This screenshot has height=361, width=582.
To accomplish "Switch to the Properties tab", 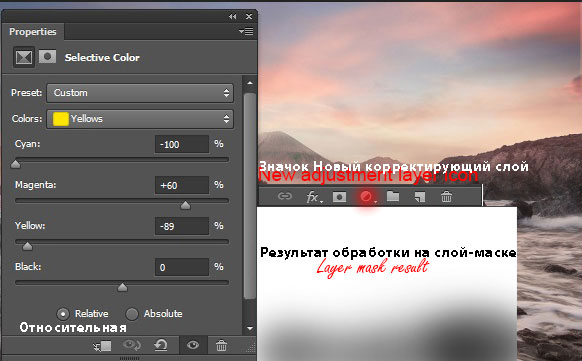I will click(33, 32).
